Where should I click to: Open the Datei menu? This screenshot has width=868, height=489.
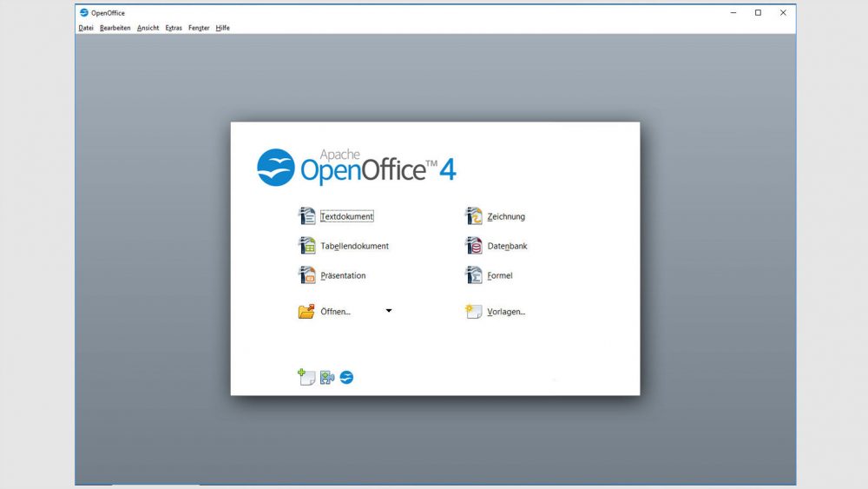(x=86, y=28)
